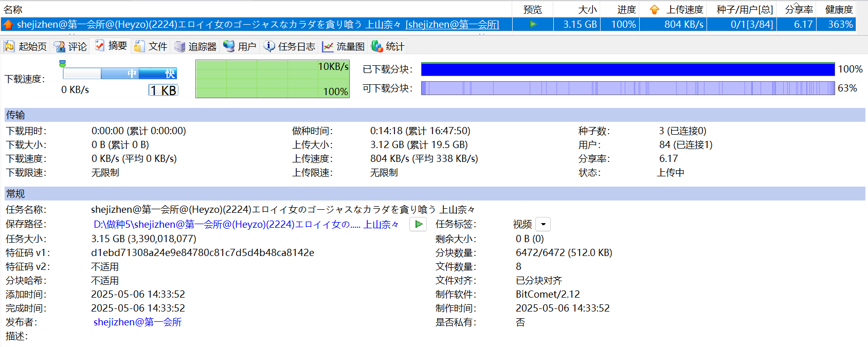Viewport: 868px width, 347px height.
Task: Open the D:\做种5 save path link
Action: (246, 224)
